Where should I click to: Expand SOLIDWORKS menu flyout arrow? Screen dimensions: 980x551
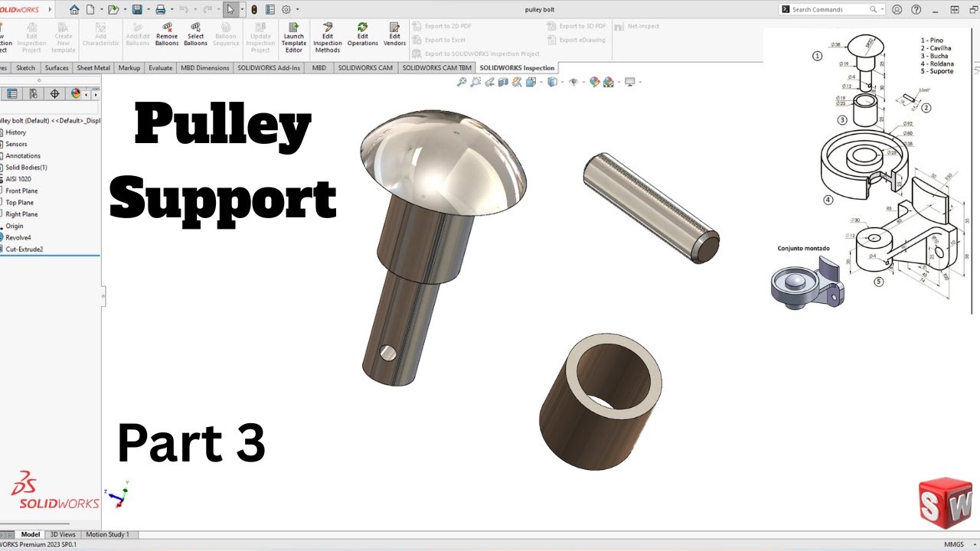[x=51, y=9]
